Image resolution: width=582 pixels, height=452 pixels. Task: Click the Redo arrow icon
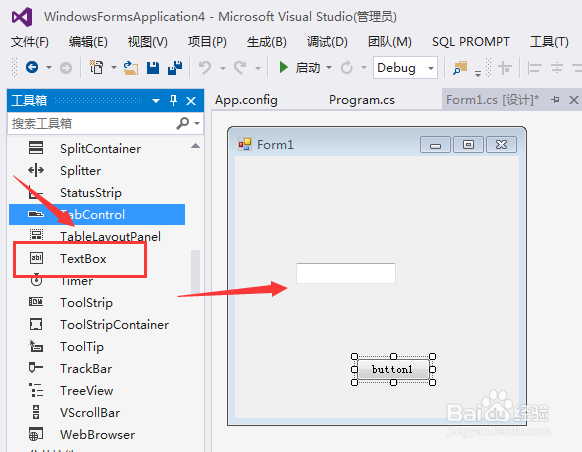(240, 68)
